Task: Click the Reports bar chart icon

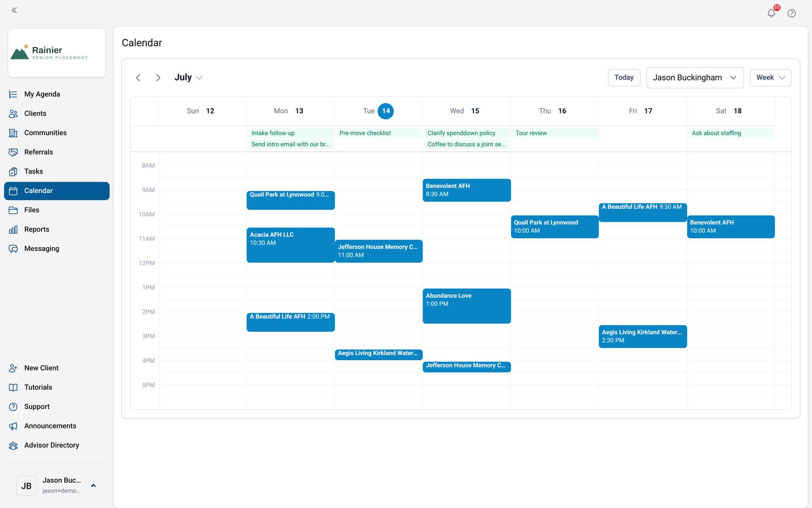Action: click(13, 229)
